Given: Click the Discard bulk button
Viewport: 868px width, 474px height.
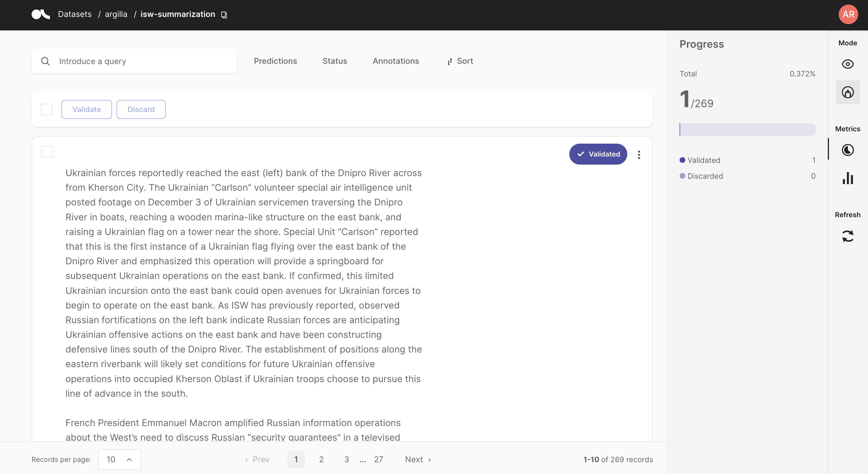Looking at the screenshot, I should click(141, 109).
